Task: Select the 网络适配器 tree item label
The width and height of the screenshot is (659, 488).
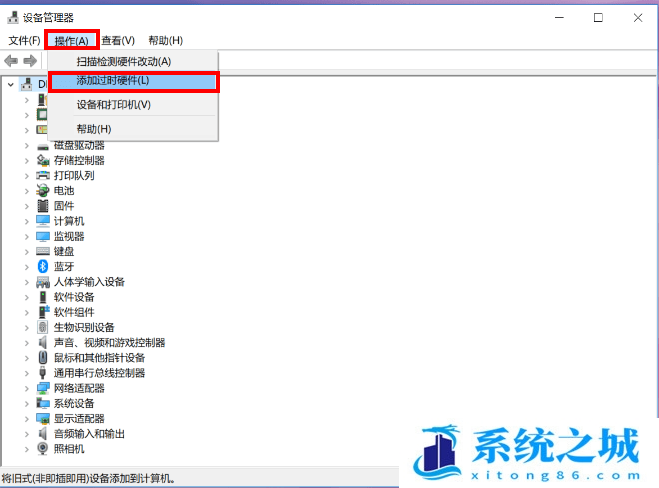Action: [x=79, y=388]
